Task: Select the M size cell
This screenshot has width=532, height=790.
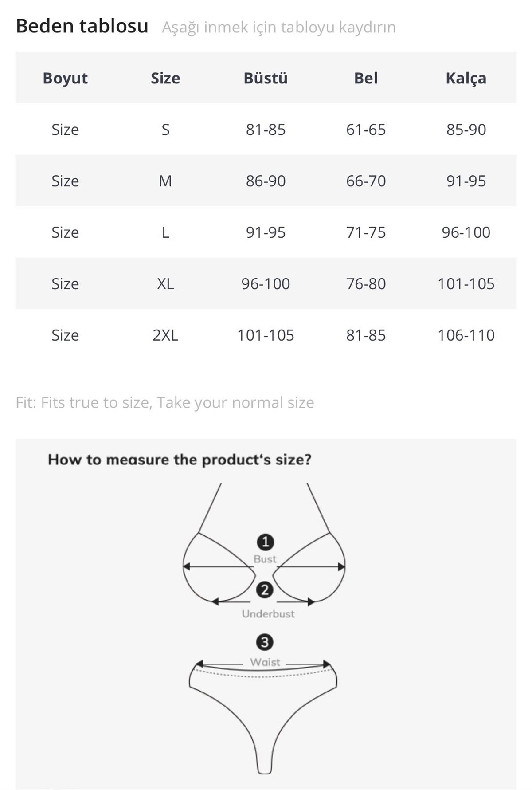Action: (x=165, y=181)
